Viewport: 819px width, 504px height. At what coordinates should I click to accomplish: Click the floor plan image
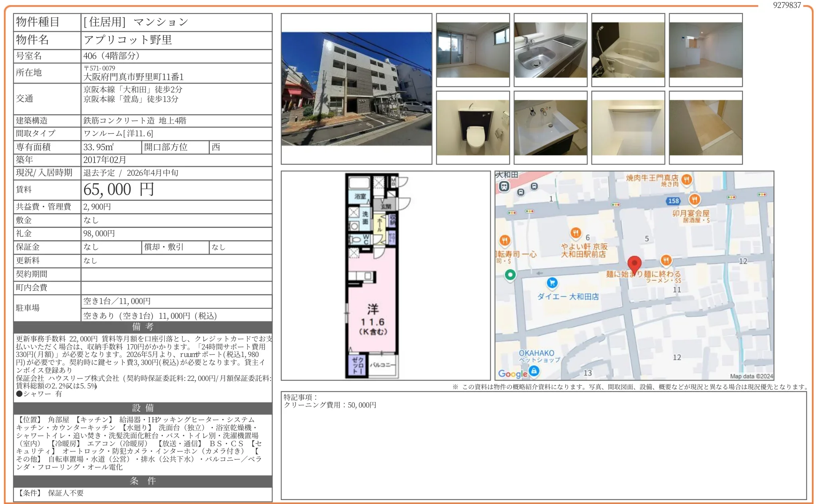pyautogui.click(x=372, y=275)
